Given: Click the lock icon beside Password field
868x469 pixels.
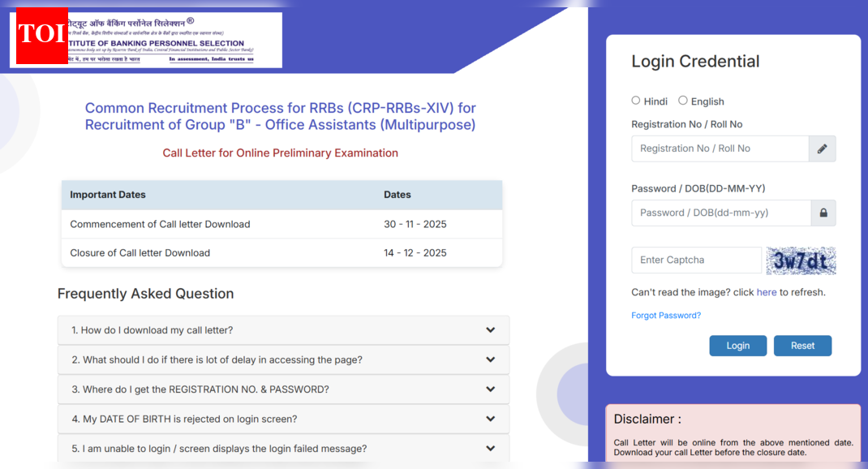Looking at the screenshot, I should pyautogui.click(x=822, y=213).
